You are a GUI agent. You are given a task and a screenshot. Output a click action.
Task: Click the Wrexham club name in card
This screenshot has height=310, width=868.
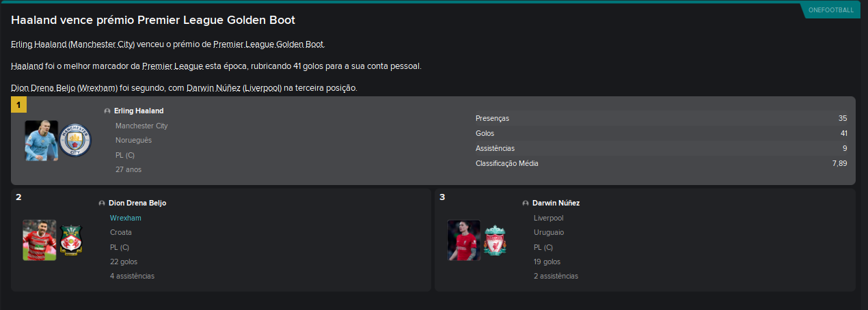(126, 218)
